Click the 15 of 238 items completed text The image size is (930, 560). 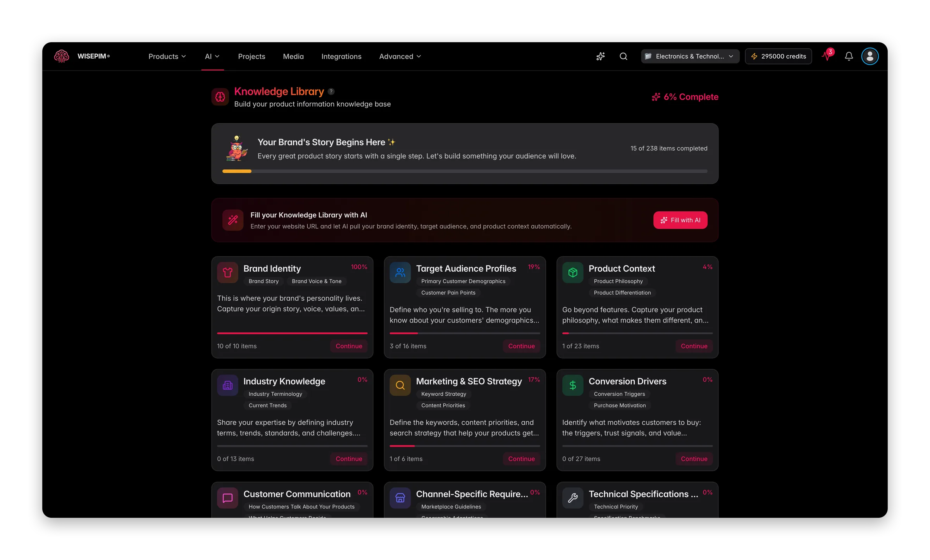coord(669,148)
